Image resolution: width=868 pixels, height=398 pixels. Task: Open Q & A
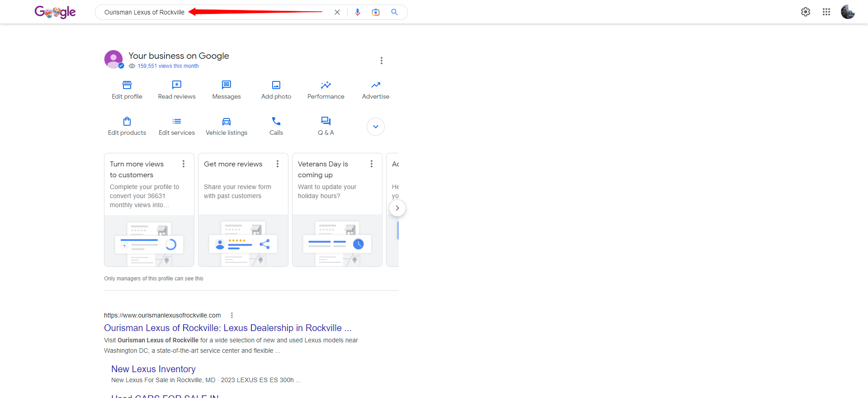(326, 126)
